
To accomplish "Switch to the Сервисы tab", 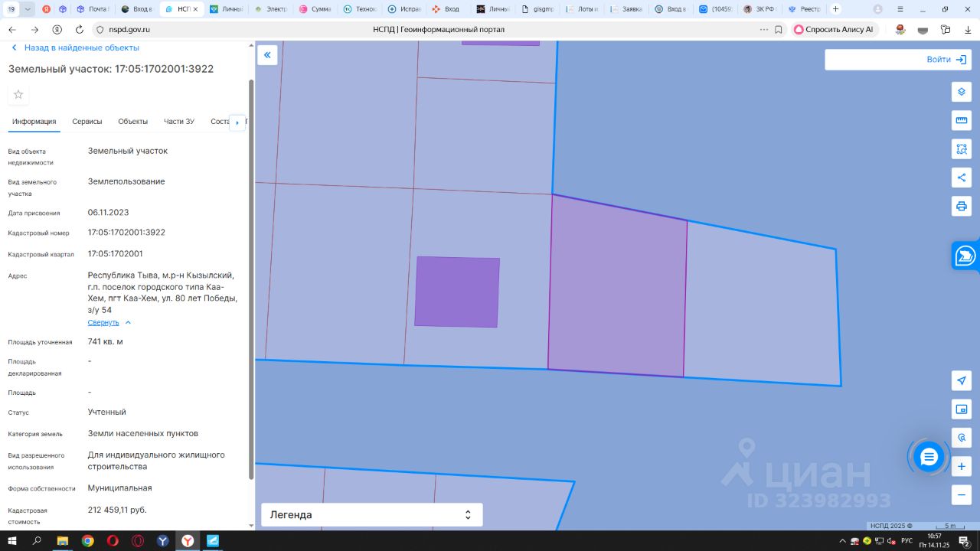I will 87,122.
